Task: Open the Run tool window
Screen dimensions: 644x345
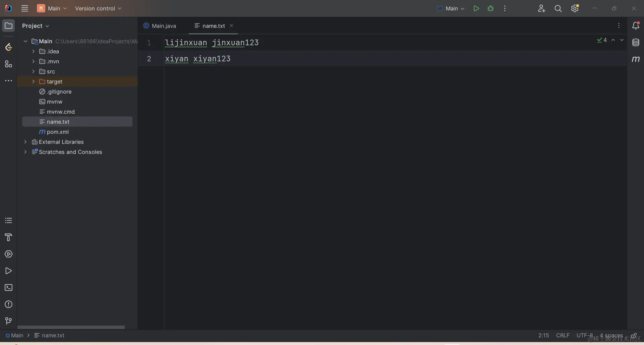Action: (9, 271)
